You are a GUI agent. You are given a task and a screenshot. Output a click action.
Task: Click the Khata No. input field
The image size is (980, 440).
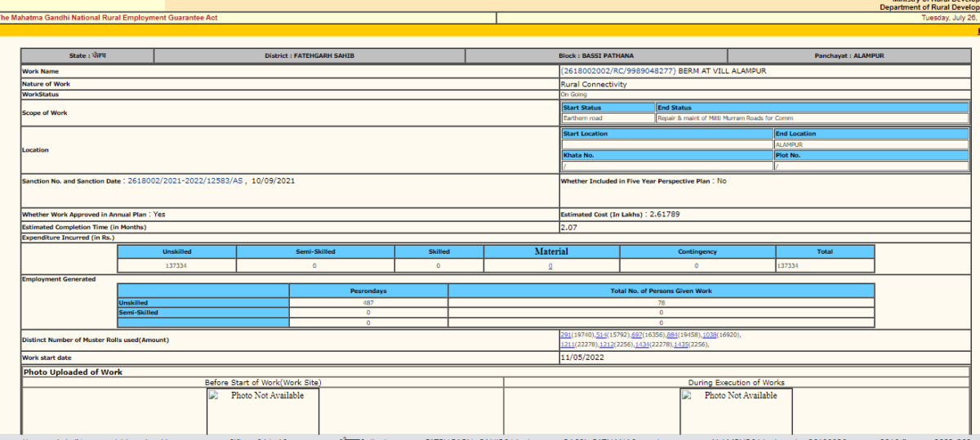coord(666,166)
